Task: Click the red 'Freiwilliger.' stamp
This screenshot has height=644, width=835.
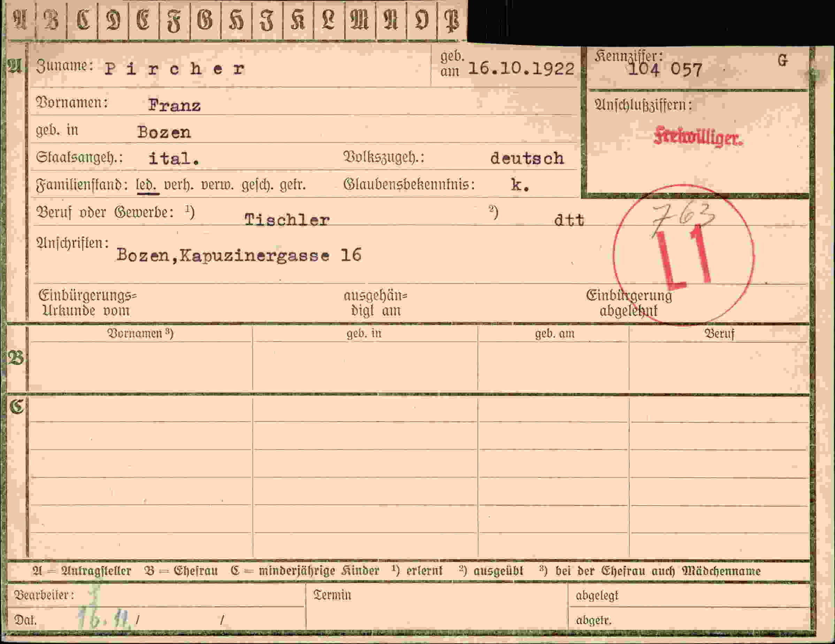Action: tap(698, 137)
